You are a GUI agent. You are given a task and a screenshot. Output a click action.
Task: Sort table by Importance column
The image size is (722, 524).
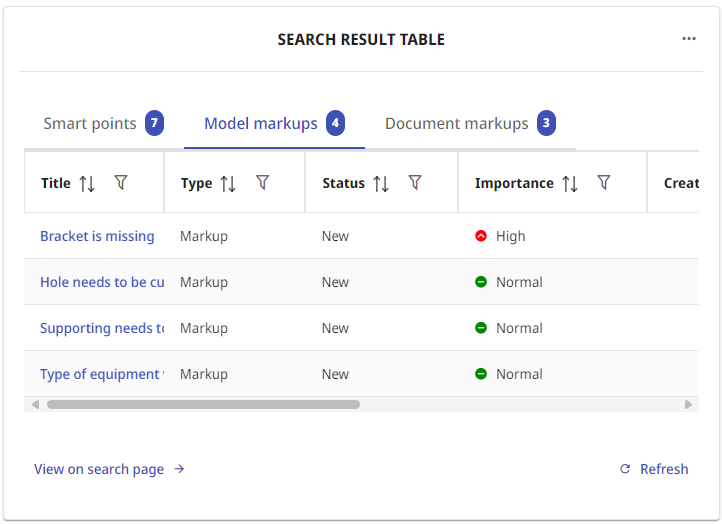[570, 184]
